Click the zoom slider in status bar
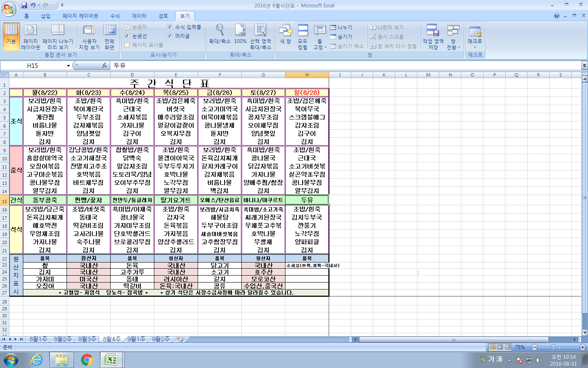The image size is (588, 368). [553, 347]
